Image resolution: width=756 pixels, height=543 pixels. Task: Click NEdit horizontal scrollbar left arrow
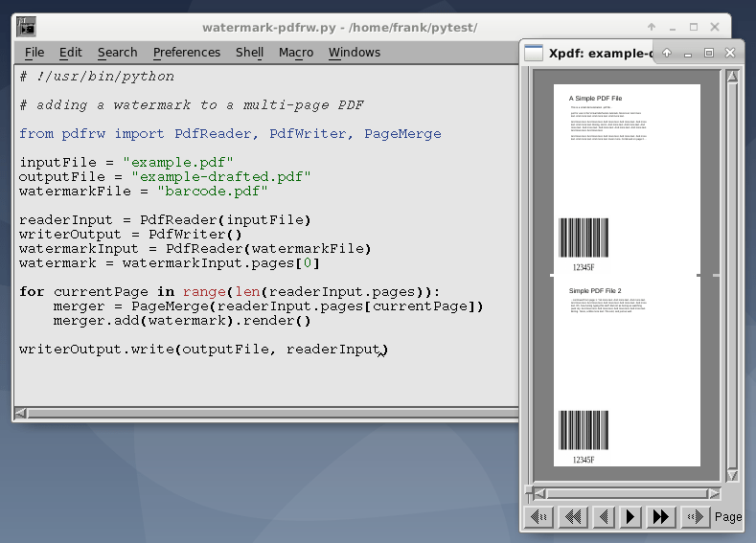coord(21,413)
